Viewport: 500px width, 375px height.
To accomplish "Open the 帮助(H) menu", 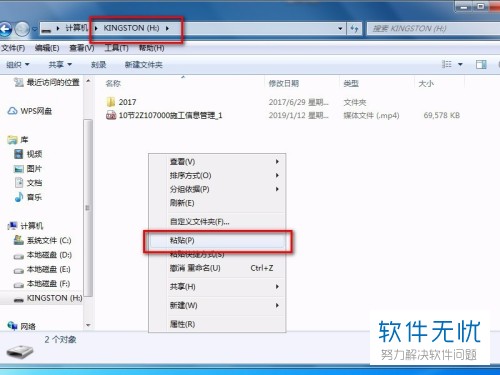I will click(151, 48).
